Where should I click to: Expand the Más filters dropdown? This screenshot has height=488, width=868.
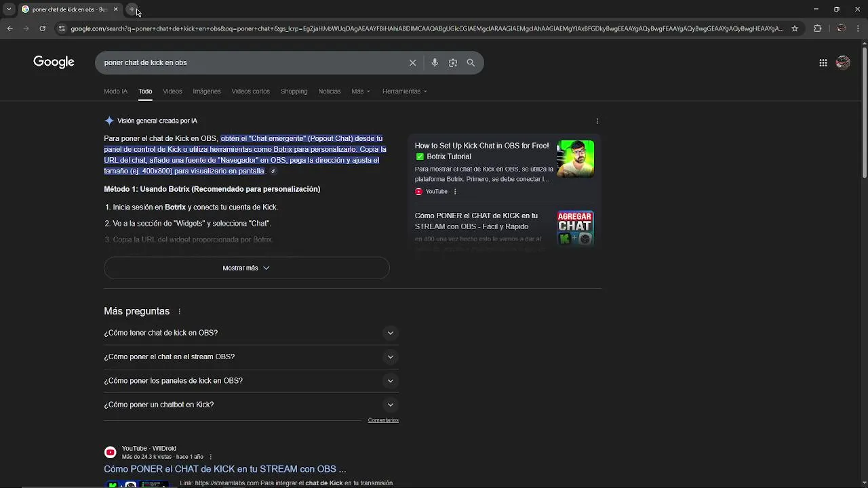(x=361, y=91)
